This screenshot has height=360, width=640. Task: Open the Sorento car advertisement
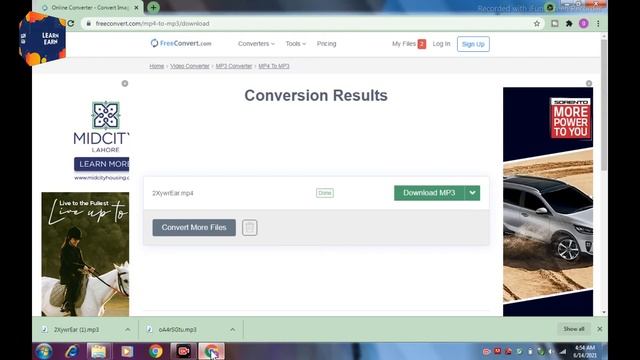point(548,202)
